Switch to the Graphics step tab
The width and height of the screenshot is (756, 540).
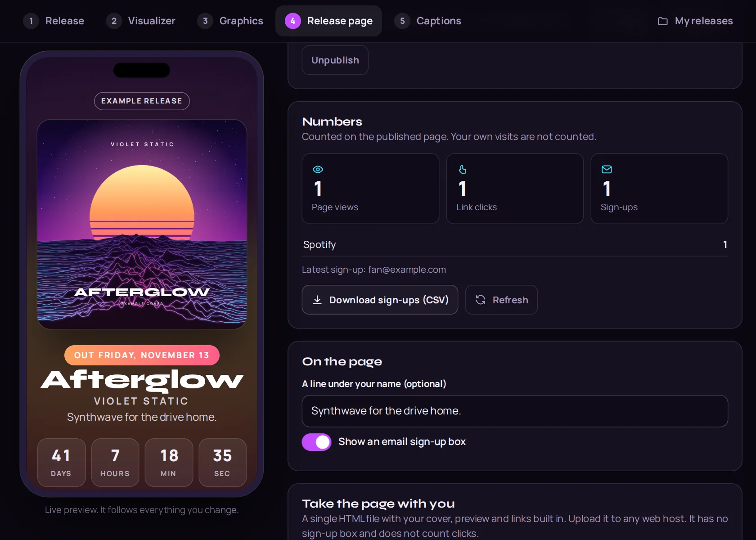point(230,21)
